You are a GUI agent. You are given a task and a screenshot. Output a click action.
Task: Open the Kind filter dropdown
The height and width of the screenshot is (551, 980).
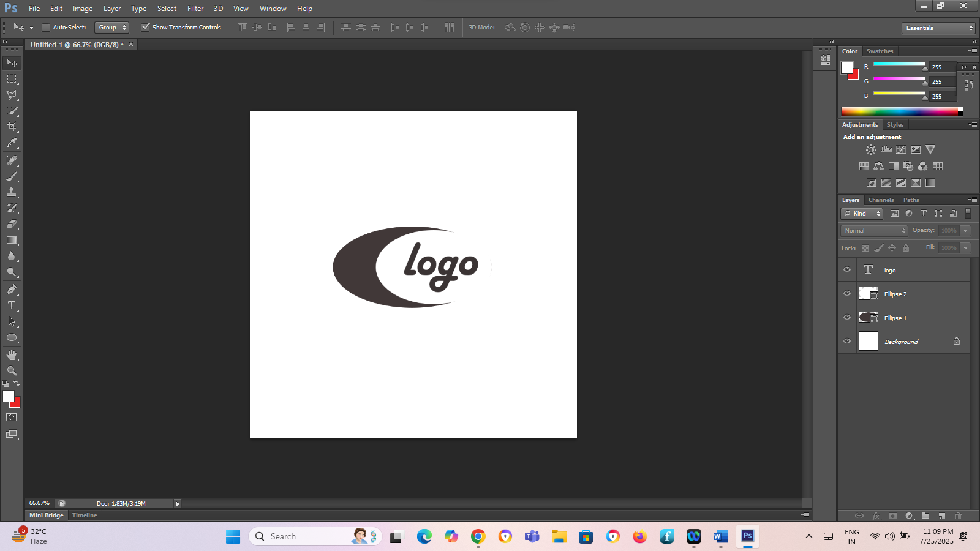click(862, 213)
